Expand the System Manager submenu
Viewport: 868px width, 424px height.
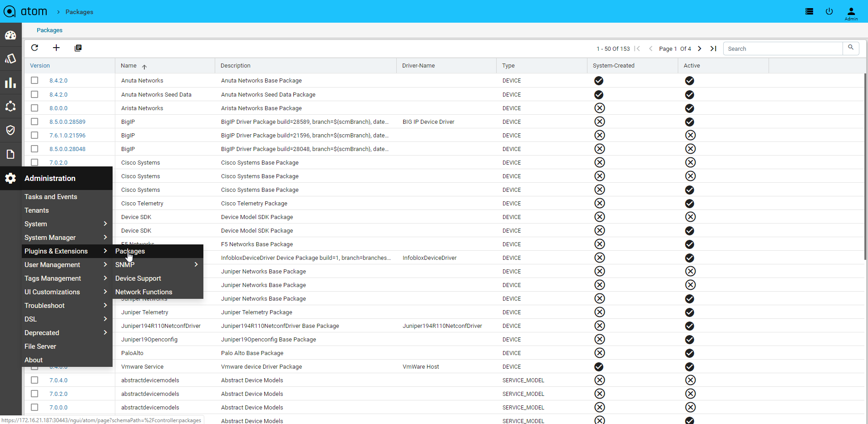point(67,238)
